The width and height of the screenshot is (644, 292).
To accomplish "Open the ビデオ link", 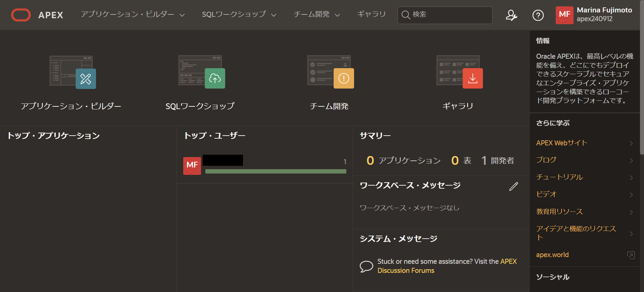I will [x=546, y=194].
